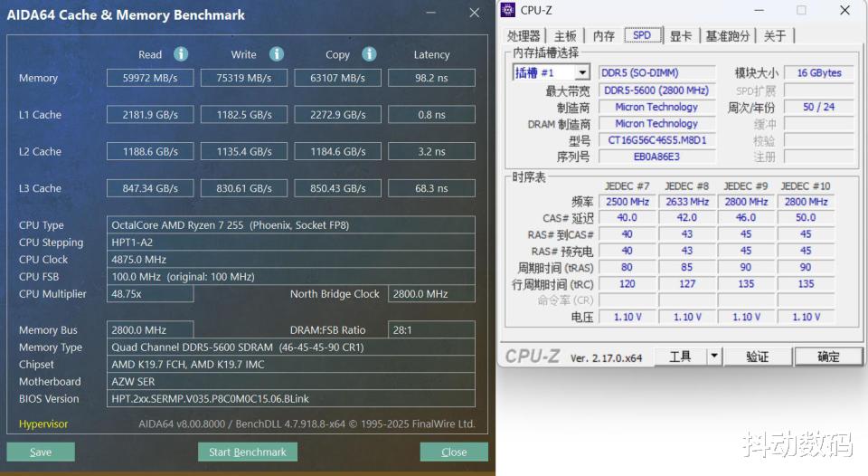Click the DRAM:FSB Ratio value 28:1

pos(431,329)
